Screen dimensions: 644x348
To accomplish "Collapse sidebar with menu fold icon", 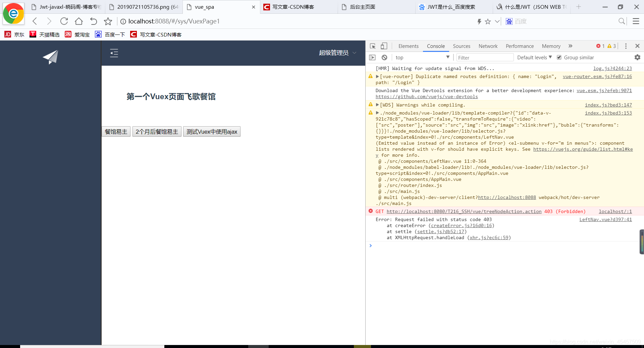I will click(x=114, y=53).
